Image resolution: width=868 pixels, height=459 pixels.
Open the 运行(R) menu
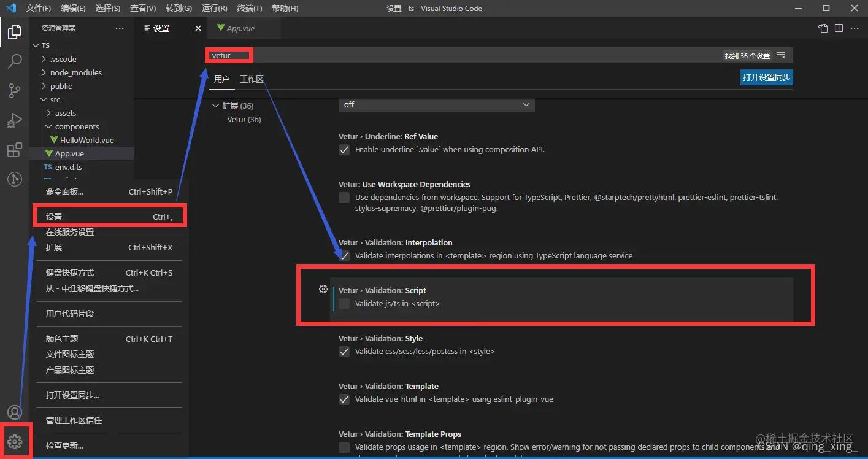pyautogui.click(x=214, y=9)
